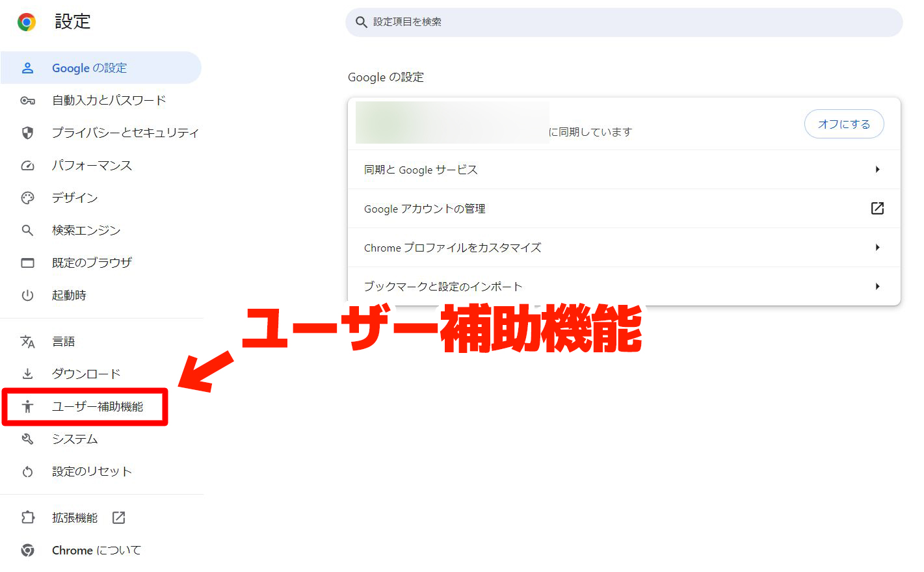Open the Google の設定 sidebar item

101,68
